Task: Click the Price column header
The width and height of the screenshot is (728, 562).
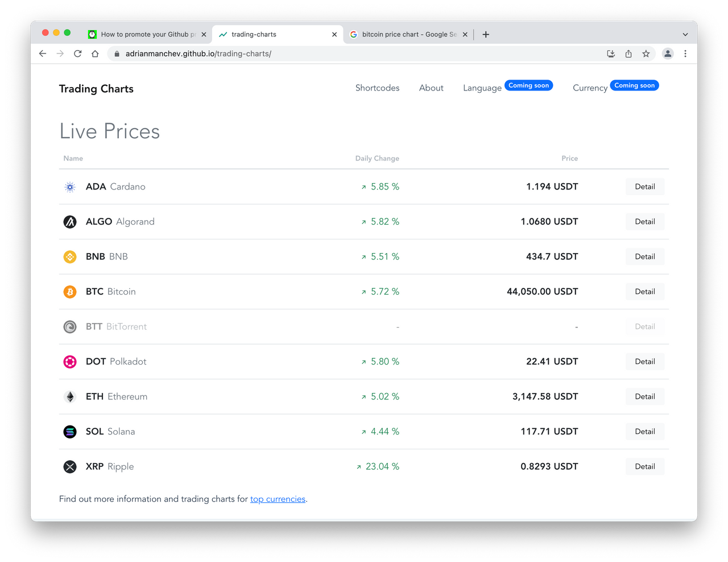Action: click(569, 158)
